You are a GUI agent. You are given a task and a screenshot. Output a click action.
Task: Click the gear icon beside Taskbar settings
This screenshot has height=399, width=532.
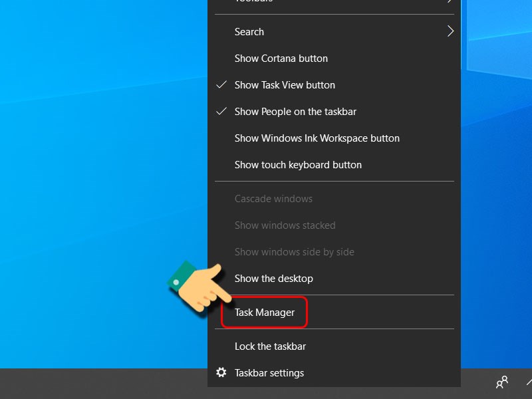(x=222, y=373)
